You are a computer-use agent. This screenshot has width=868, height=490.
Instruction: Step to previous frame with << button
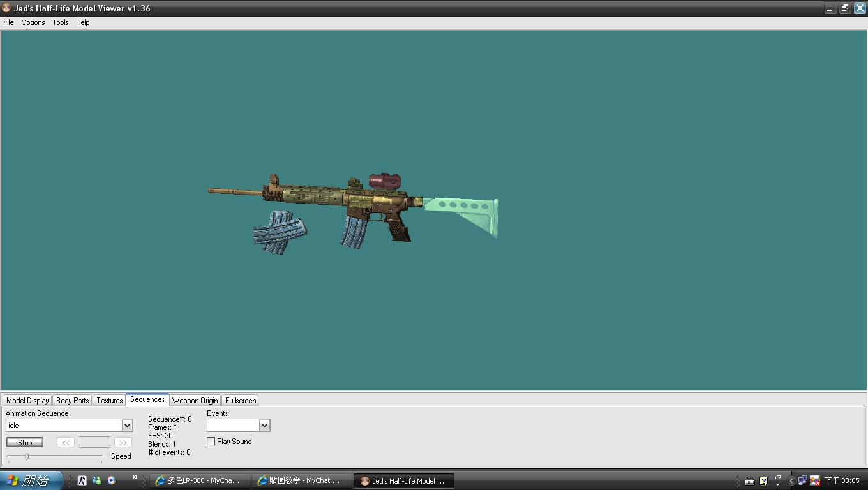[x=65, y=442]
